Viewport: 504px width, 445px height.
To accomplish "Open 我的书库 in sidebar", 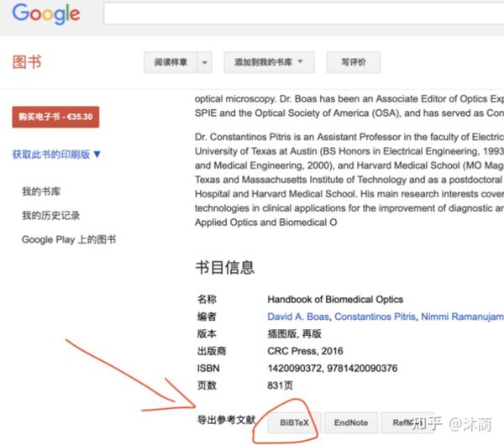I will click(x=41, y=191).
